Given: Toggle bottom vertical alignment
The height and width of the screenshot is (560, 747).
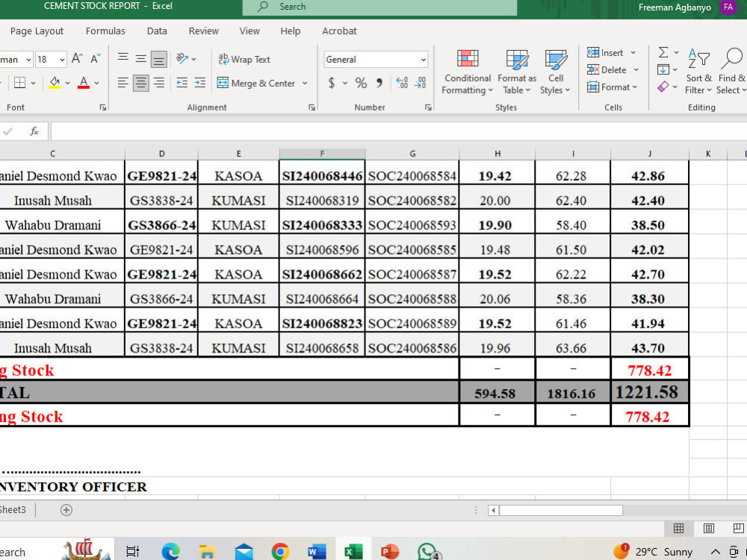Looking at the screenshot, I should tap(158, 59).
